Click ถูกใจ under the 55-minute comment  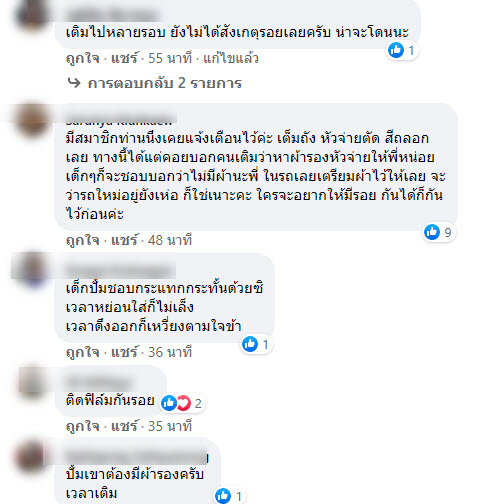coord(83,59)
